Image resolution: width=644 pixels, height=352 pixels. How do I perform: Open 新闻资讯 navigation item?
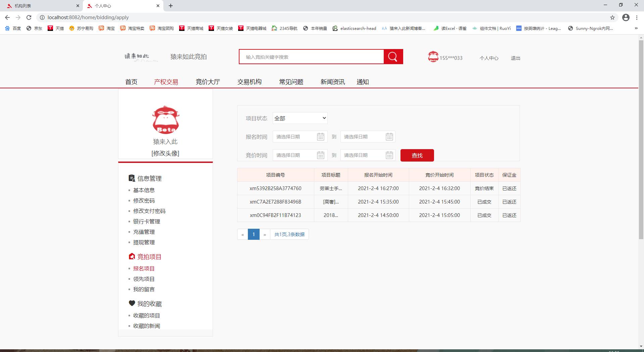[333, 82]
